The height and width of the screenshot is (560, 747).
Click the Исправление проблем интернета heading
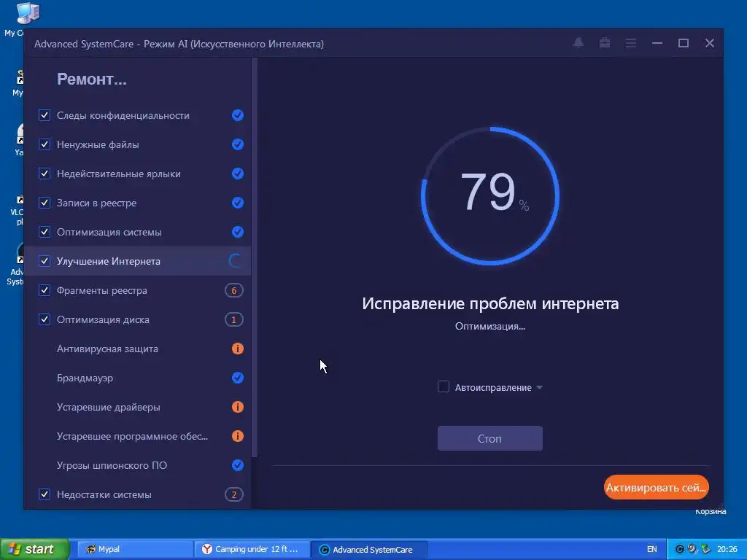pos(490,303)
